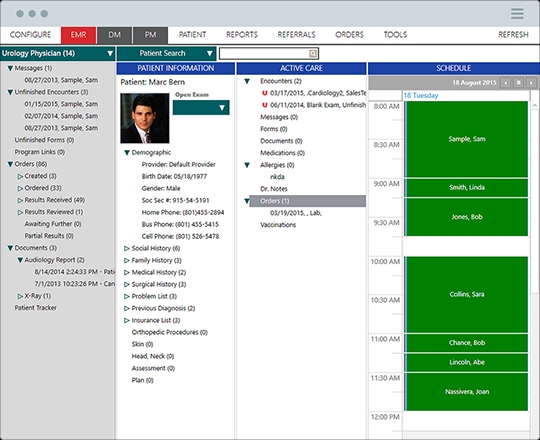Click the REFRESH button
This screenshot has width=540, height=440.
point(513,35)
